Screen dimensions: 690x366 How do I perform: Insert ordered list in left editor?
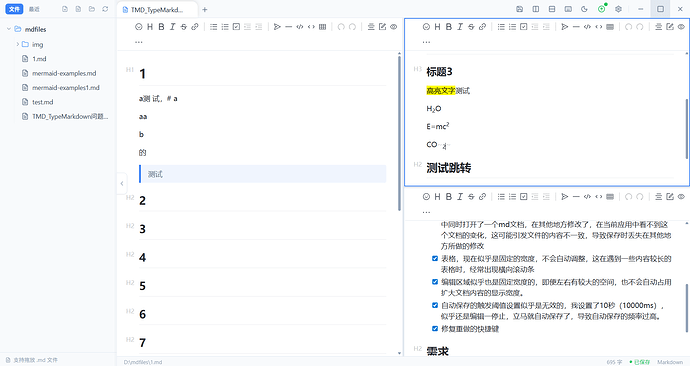(225, 27)
